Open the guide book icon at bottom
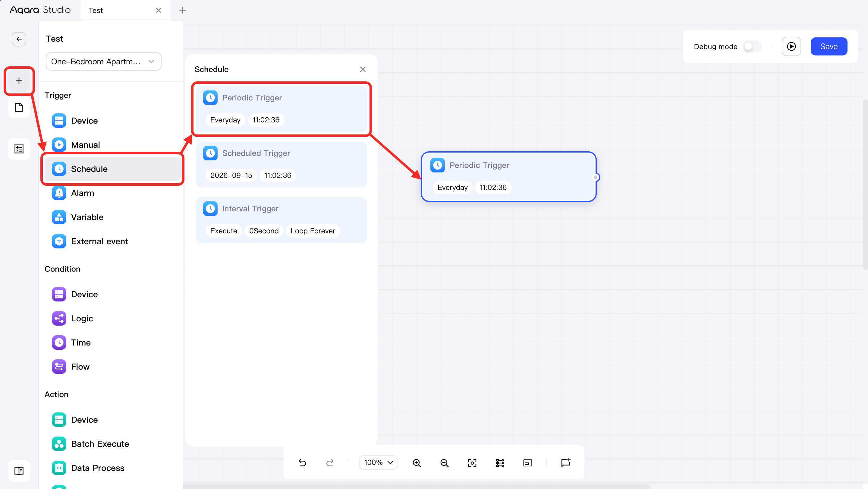The height and width of the screenshot is (489, 868). coord(19,471)
